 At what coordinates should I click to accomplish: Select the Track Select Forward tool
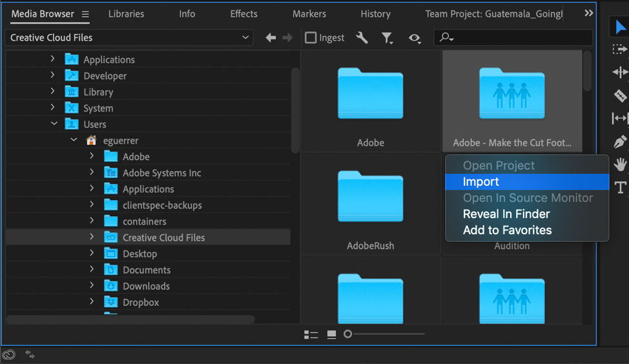620,49
